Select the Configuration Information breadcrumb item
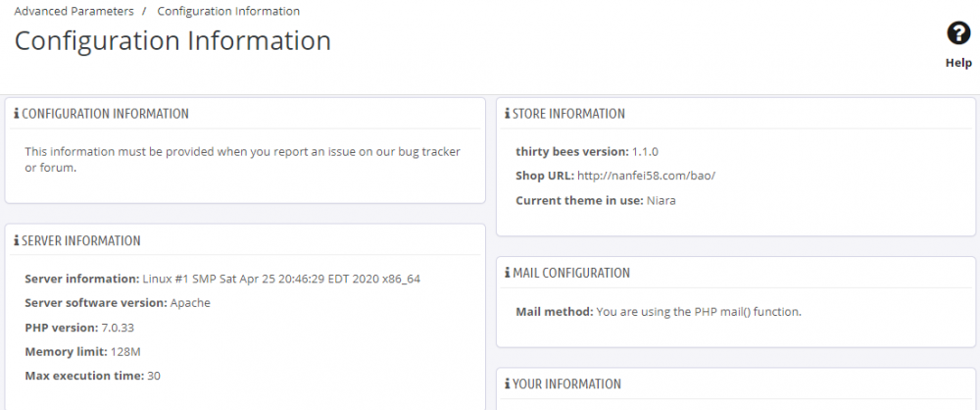Screen dimensions: 980x410 228,12
